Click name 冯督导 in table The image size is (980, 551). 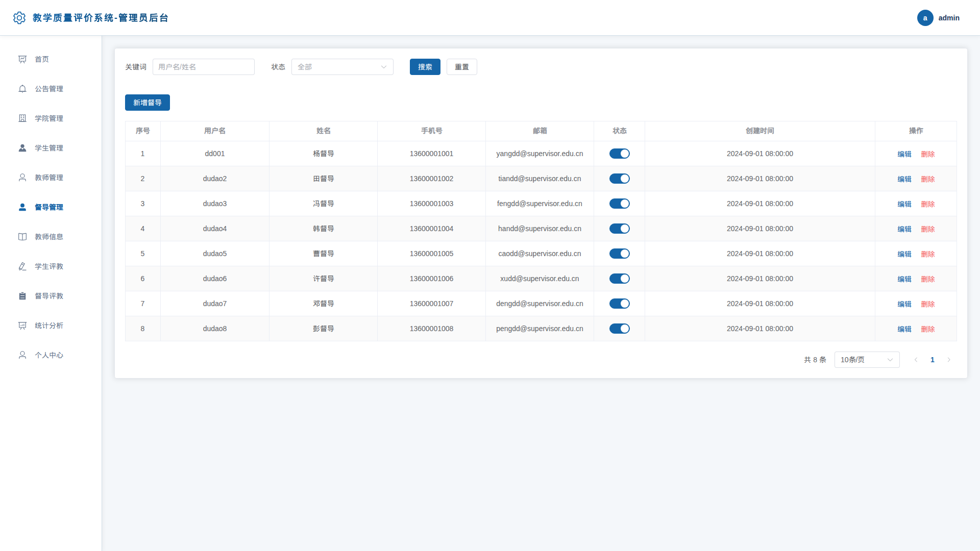[x=323, y=204]
